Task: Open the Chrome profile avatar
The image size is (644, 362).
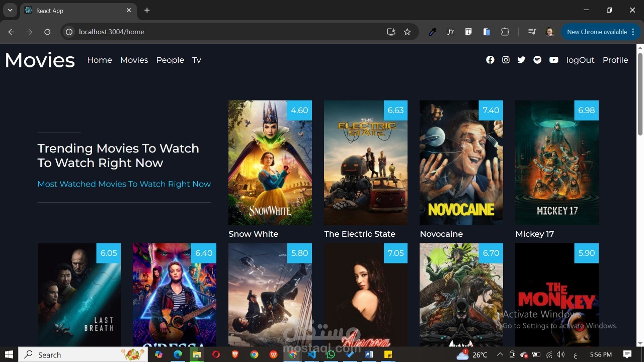Action: click(x=550, y=32)
